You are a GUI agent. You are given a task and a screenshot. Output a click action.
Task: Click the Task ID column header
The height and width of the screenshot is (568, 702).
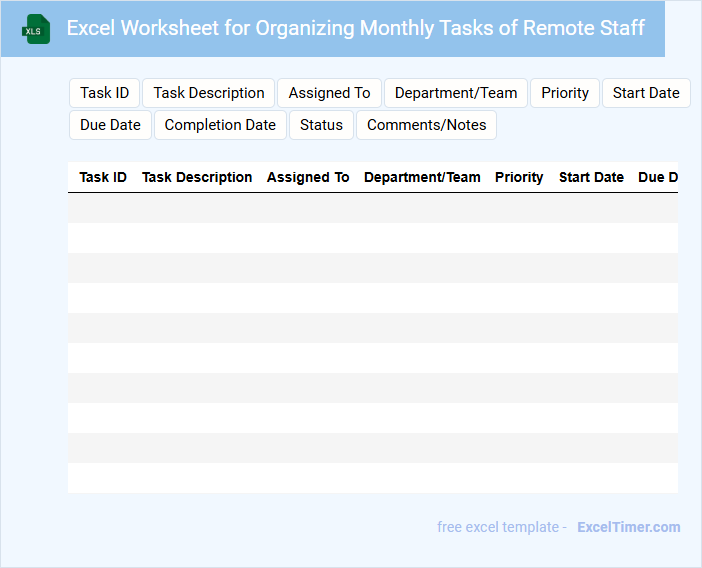click(103, 177)
